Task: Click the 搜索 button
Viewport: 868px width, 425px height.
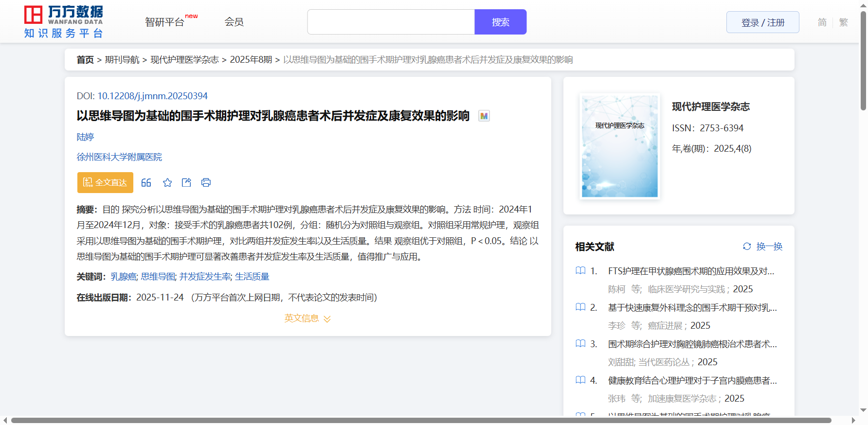Action: pyautogui.click(x=500, y=22)
